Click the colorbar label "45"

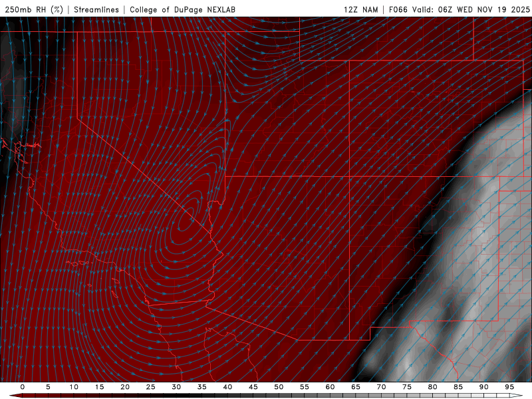[253, 387]
